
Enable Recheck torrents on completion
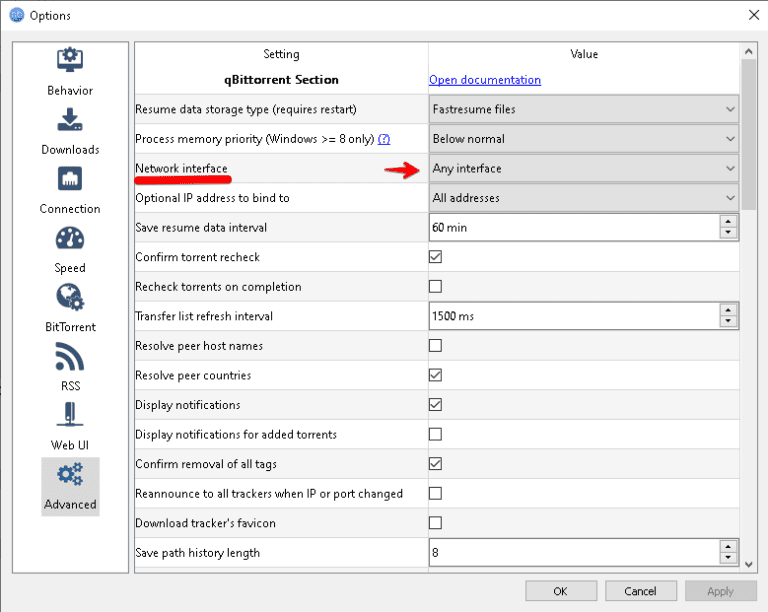click(435, 286)
